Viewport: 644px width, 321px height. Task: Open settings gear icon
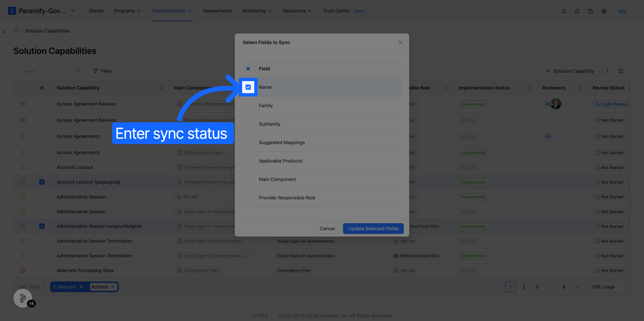[604, 11]
